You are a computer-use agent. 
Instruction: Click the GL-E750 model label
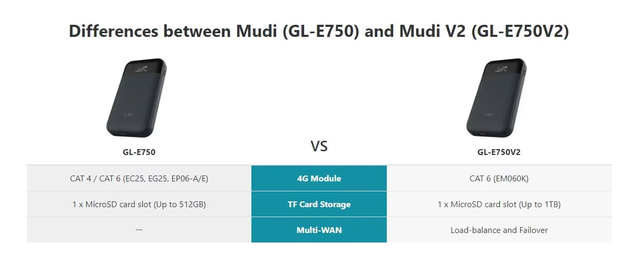[x=139, y=152]
